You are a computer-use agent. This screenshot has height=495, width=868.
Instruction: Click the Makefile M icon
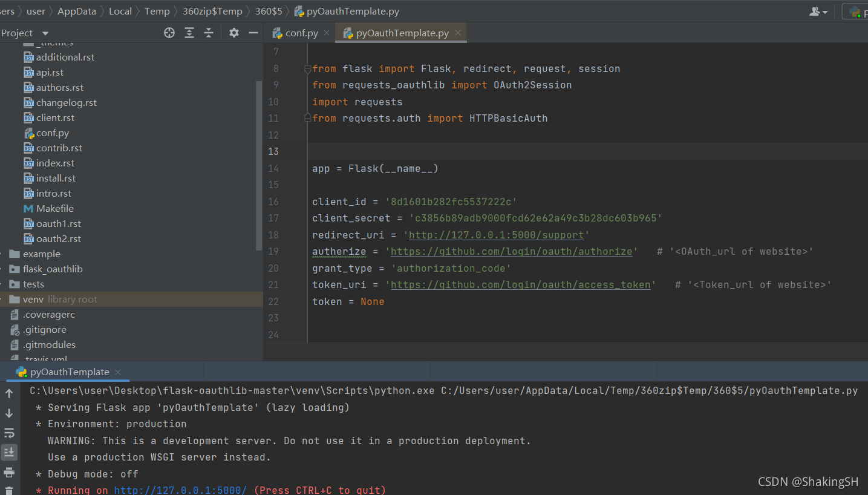tap(28, 208)
